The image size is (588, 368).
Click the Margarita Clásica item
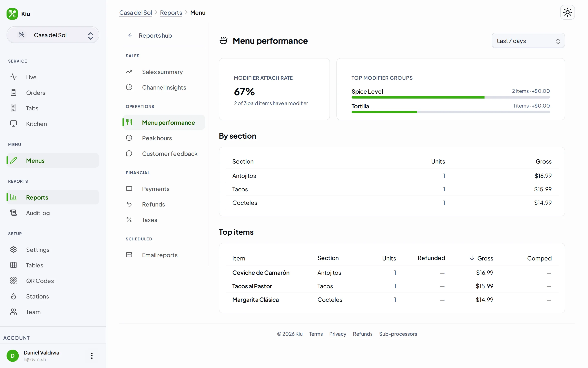(x=255, y=300)
